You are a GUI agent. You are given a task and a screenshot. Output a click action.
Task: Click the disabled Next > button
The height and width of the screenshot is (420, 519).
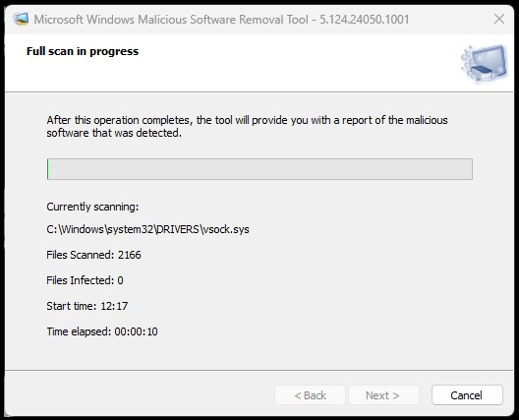[383, 394]
